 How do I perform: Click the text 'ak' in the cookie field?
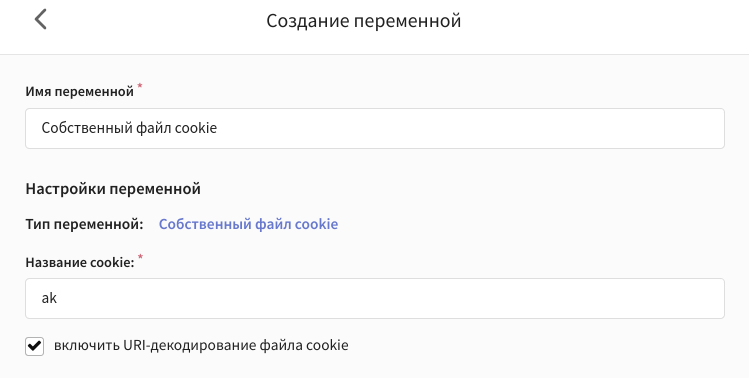tap(49, 298)
